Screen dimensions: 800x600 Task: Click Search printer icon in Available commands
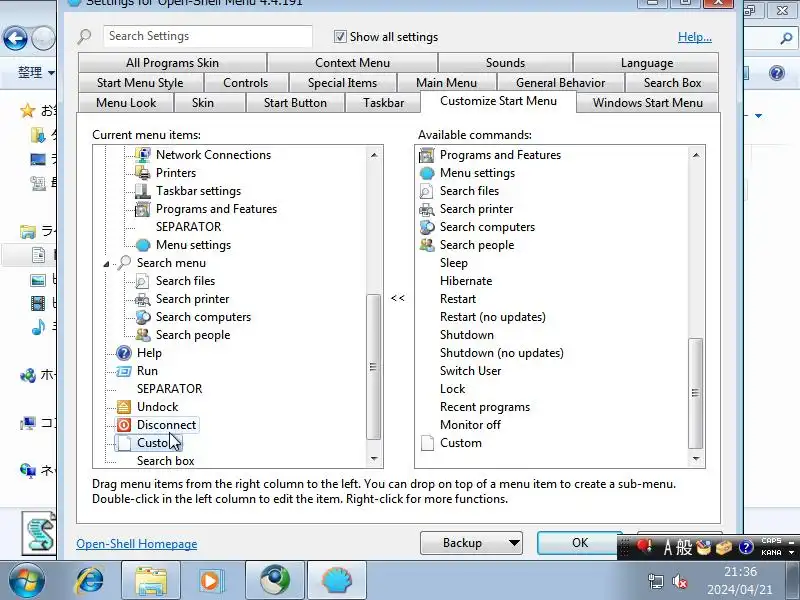coord(427,209)
